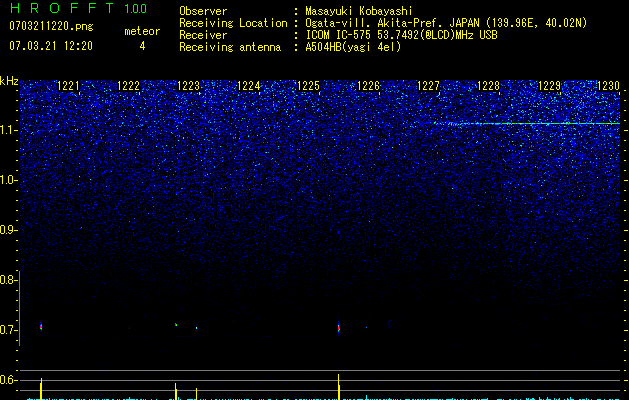Click the strong meteor echo after 1225

pos(339,328)
